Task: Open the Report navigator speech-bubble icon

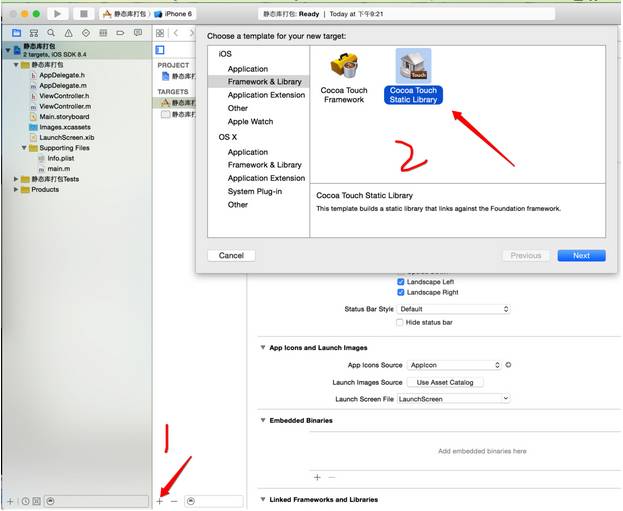Action: (138, 33)
